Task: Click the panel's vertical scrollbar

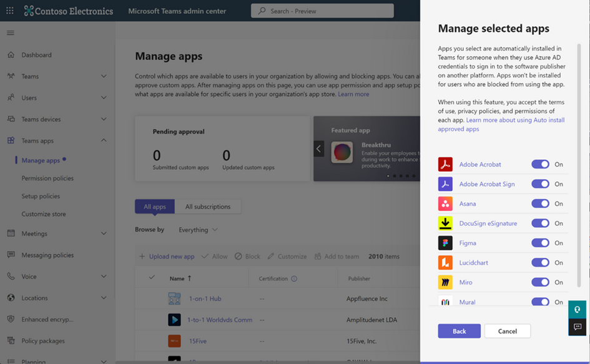Action: click(x=579, y=162)
